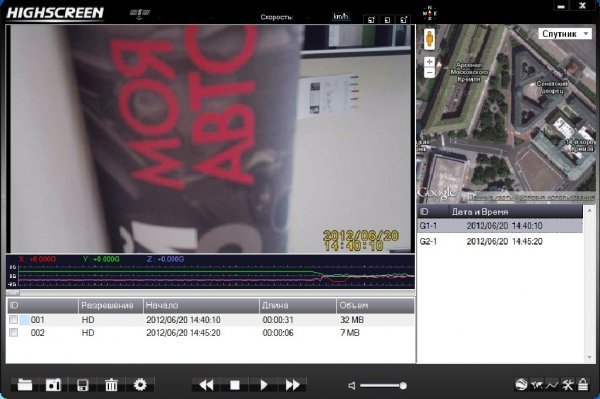Viewport: 600px width, 399px height.
Task: Open the globe map icon
Action: click(521, 384)
